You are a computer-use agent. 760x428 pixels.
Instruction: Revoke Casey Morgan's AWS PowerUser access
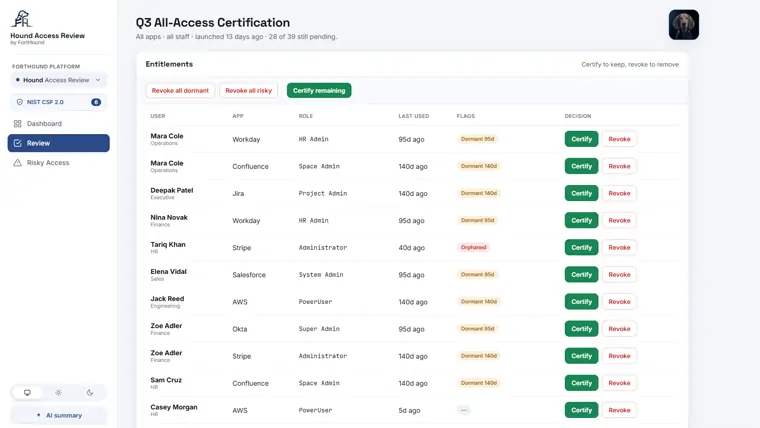click(619, 411)
